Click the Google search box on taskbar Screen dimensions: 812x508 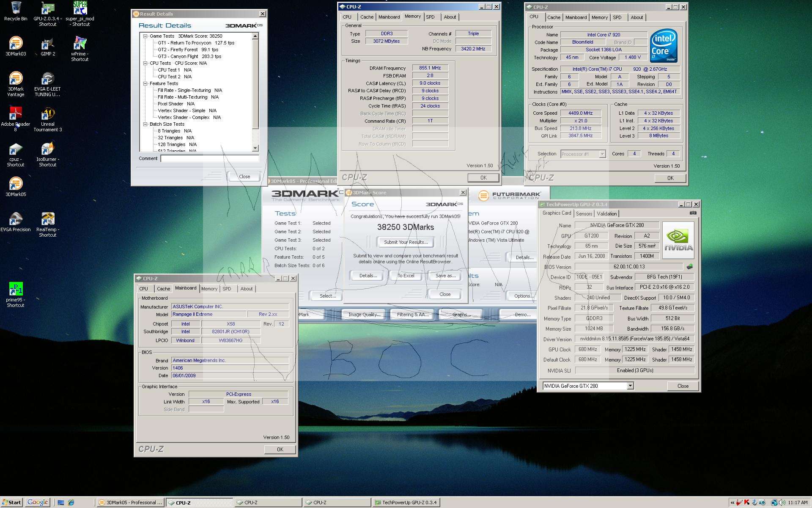(x=38, y=502)
